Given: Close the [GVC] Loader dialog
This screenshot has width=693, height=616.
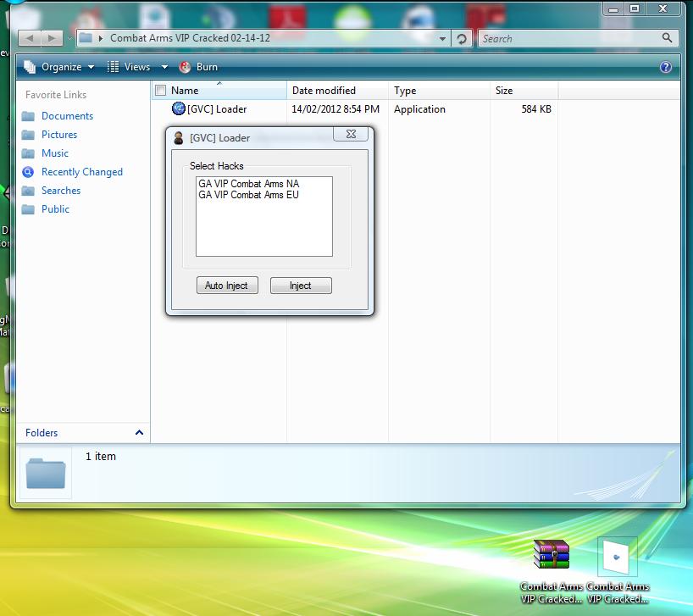Looking at the screenshot, I should (x=351, y=134).
